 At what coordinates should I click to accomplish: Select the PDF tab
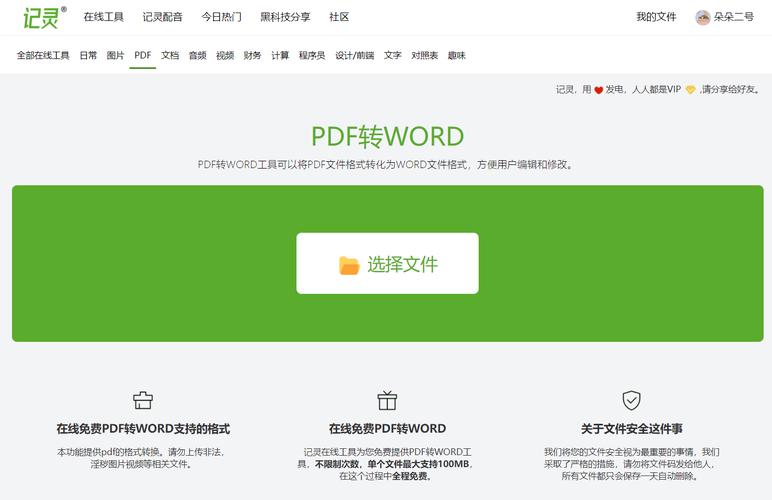pyautogui.click(x=143, y=55)
